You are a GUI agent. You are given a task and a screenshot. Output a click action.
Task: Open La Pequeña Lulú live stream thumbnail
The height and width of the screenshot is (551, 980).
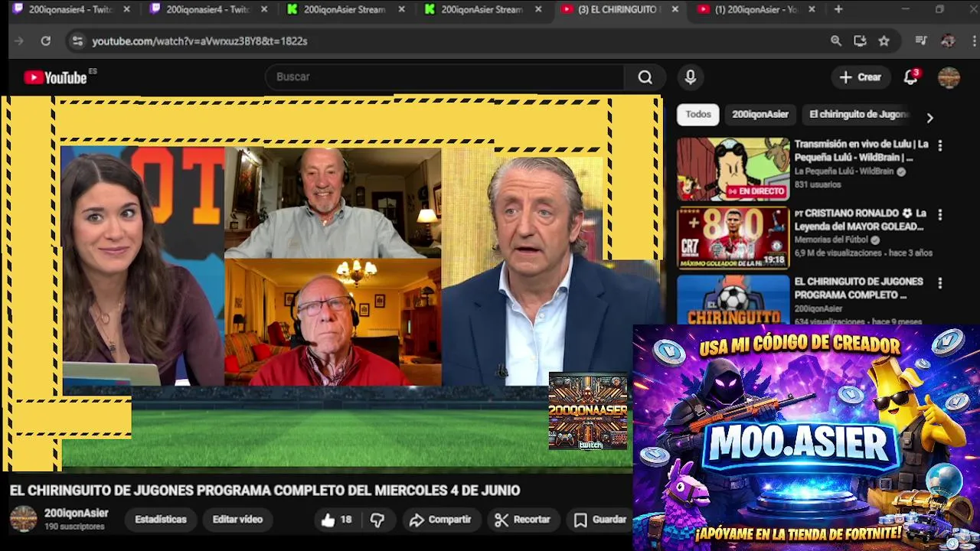[733, 169]
